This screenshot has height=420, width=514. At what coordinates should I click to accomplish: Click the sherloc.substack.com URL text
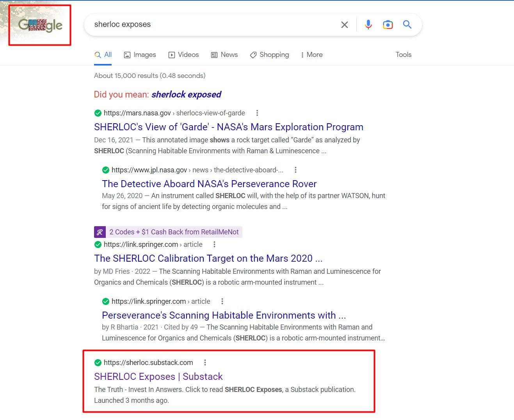(x=148, y=363)
